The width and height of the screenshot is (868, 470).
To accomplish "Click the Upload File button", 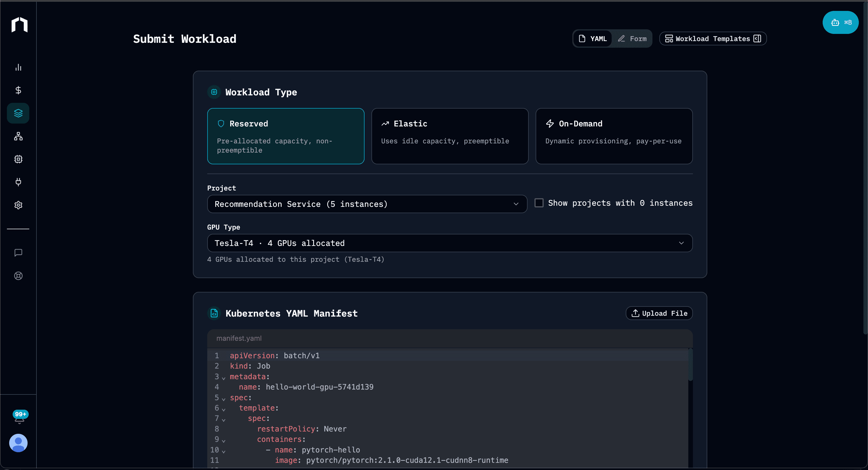I will point(659,313).
